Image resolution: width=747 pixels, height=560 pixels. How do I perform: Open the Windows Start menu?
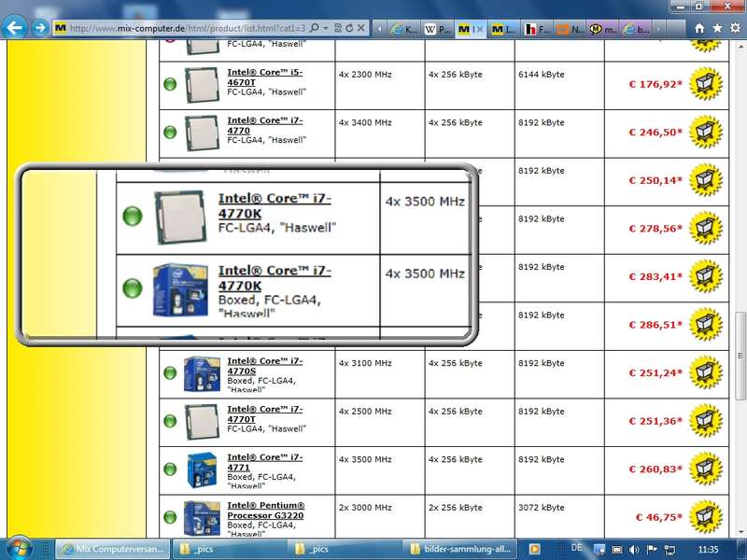(18, 549)
